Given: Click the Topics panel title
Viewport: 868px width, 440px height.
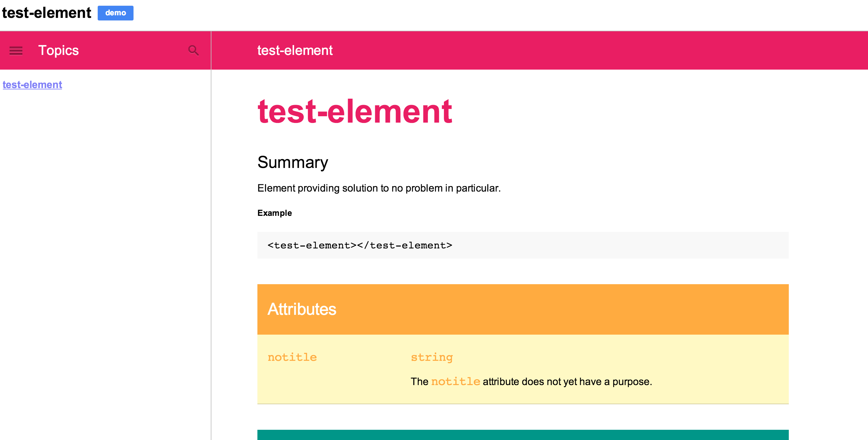Looking at the screenshot, I should [59, 50].
